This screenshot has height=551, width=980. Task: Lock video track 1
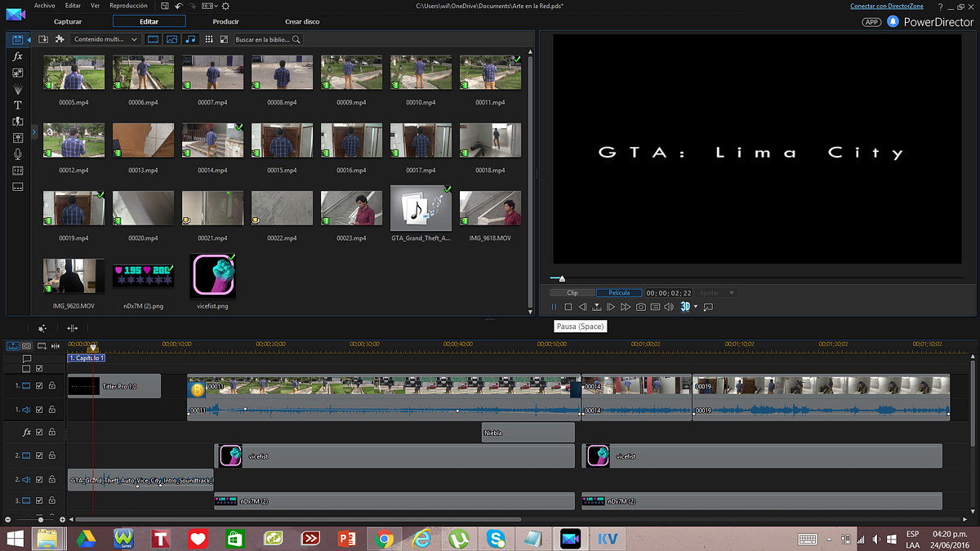[51, 385]
